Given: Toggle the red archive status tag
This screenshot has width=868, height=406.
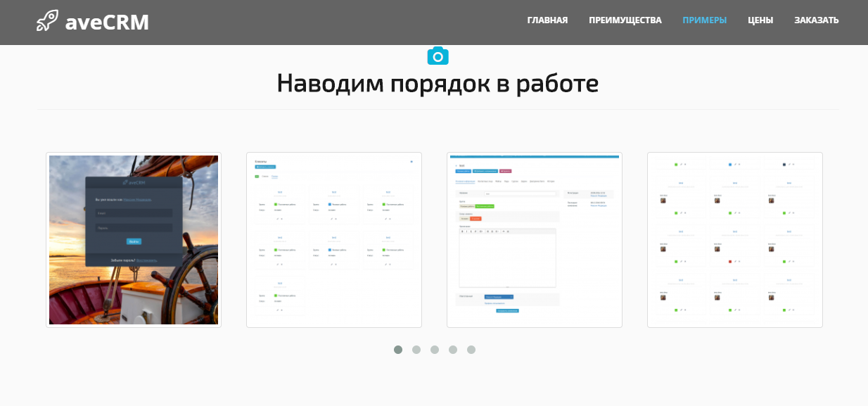Looking at the screenshot, I should click(476, 218).
